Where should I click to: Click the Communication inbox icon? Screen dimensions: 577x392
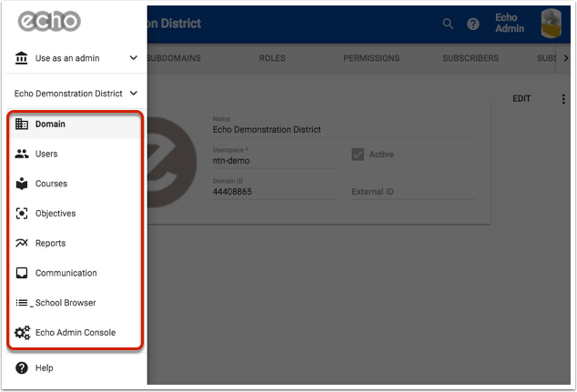(x=22, y=273)
